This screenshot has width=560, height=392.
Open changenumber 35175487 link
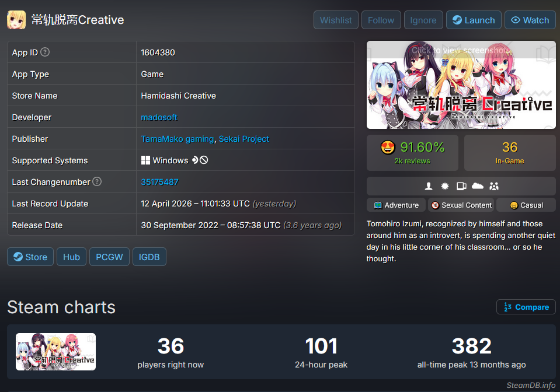(x=159, y=182)
